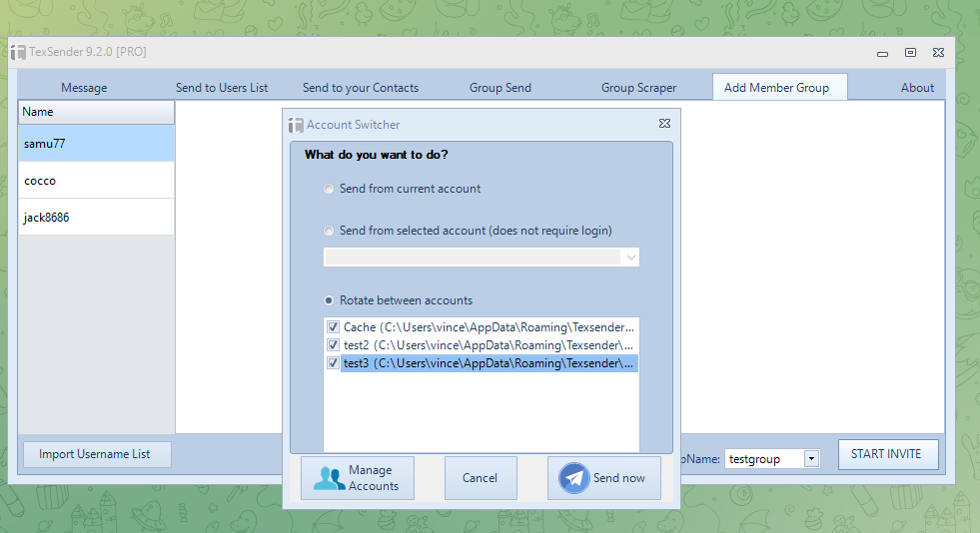Go to Send to your Contacts tab

pos(361,88)
